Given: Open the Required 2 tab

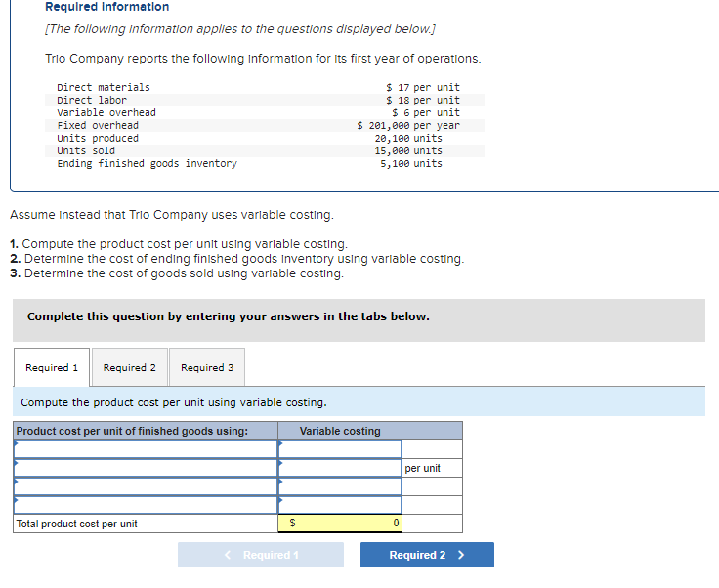Looking at the screenshot, I should point(129,367).
